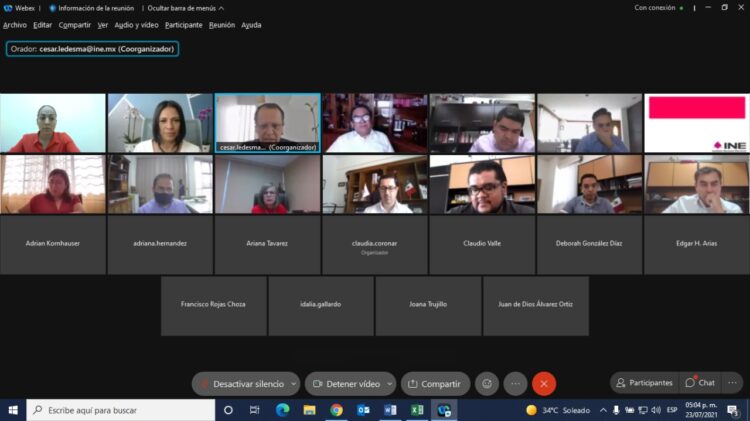Launch Excel from the taskbar
Image resolution: width=750 pixels, height=421 pixels.
click(417, 410)
